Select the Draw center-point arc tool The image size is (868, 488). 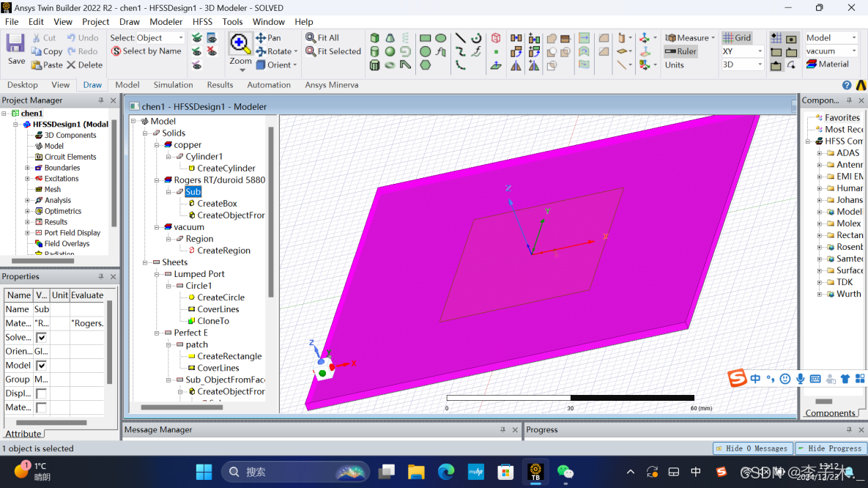click(476, 37)
